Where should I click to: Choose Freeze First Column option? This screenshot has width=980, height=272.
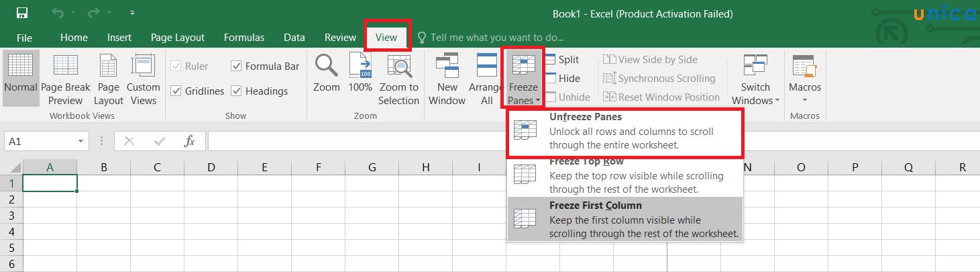click(x=625, y=219)
